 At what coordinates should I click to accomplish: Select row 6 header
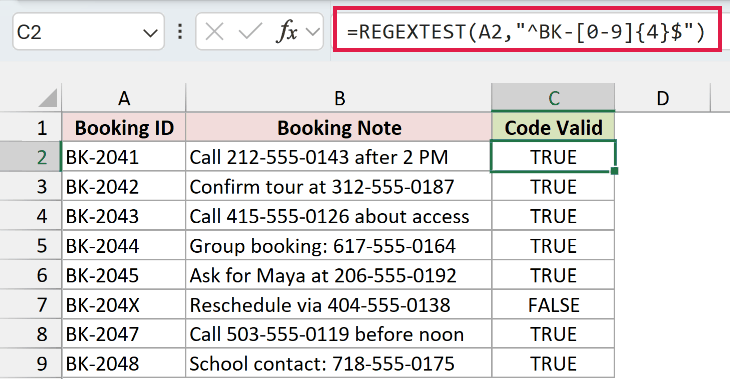[x=31, y=275]
